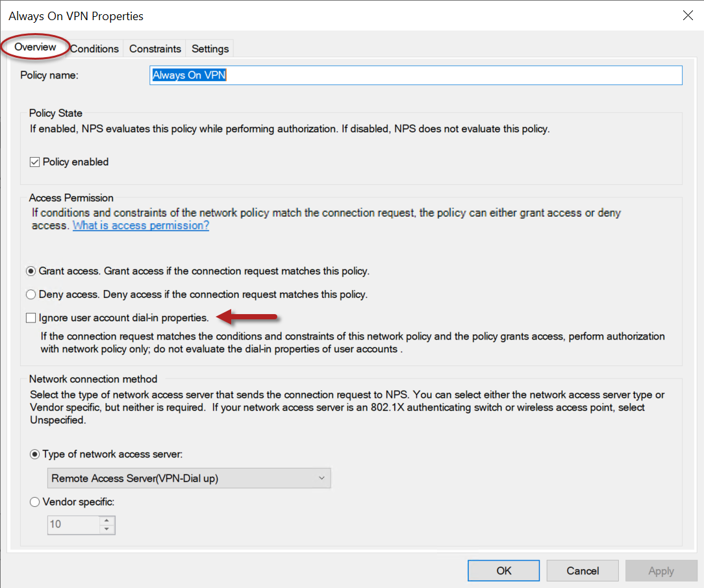Close the Always On VPN Properties dialog
Screen dimensions: 704x588
tap(688, 16)
